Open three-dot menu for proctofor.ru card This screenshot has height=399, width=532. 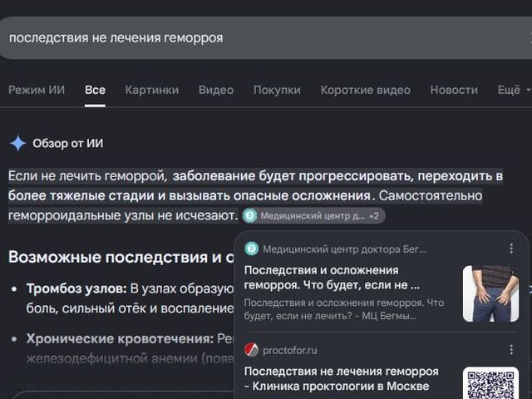click(x=511, y=350)
